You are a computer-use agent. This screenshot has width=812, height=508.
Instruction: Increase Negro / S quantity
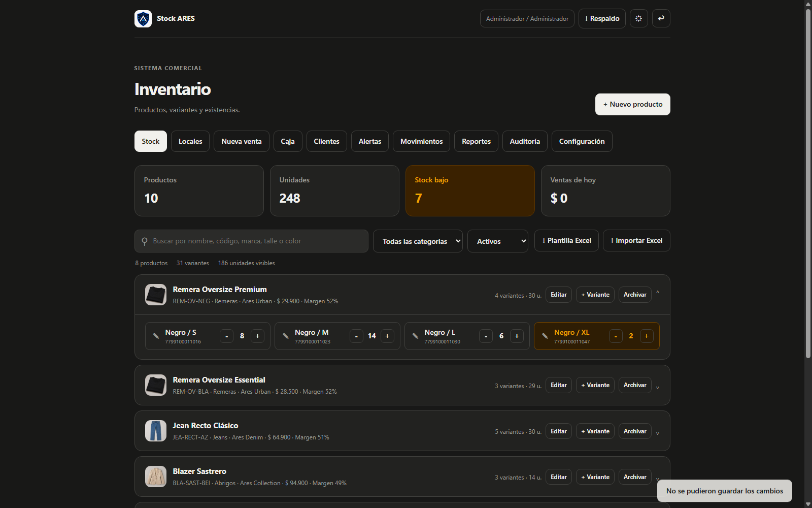tap(257, 336)
